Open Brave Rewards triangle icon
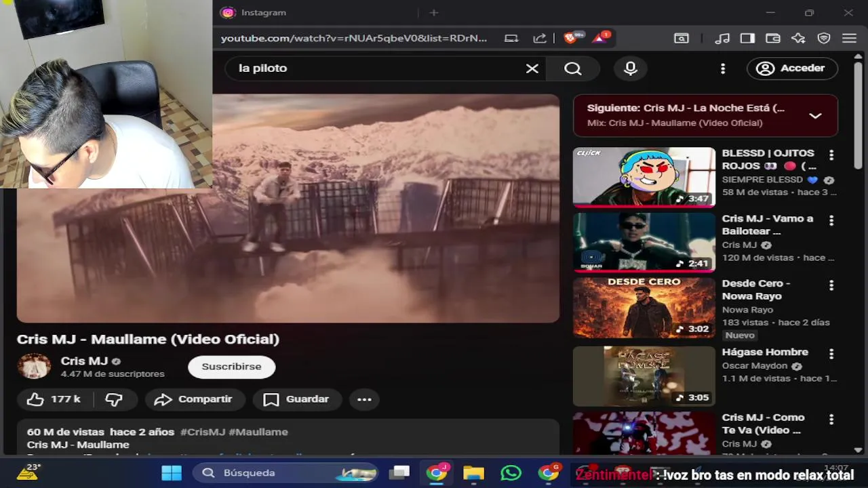Image resolution: width=868 pixels, height=488 pixels. [x=600, y=38]
